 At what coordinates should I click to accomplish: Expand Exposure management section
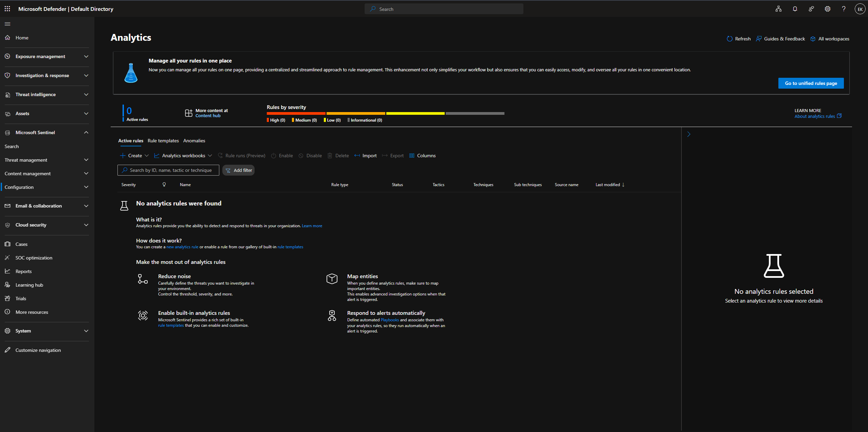(47, 56)
